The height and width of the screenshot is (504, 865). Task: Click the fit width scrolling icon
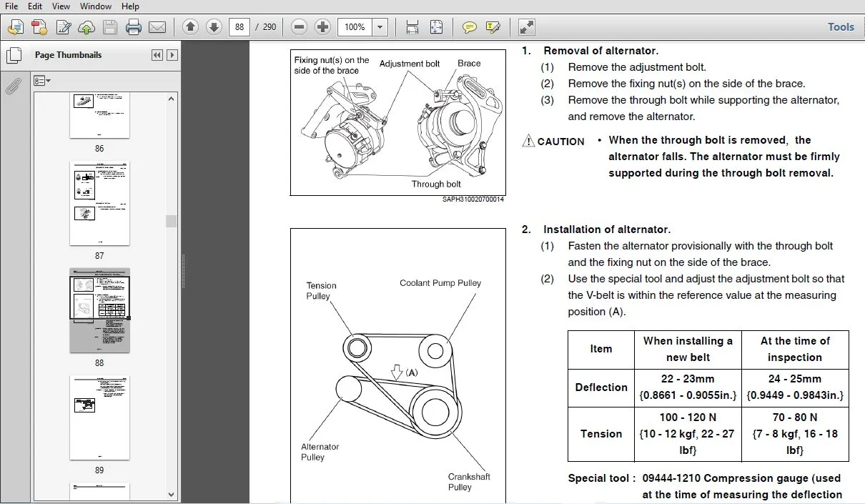(412, 27)
